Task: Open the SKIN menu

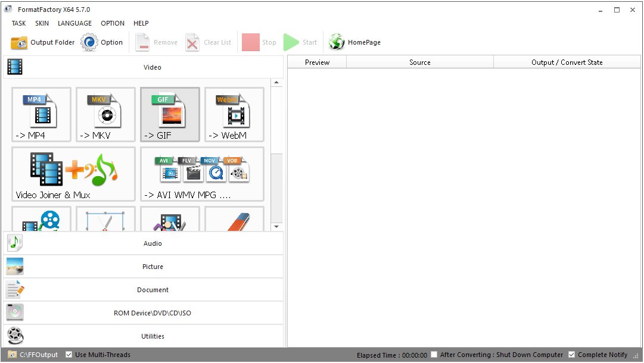Action: pyautogui.click(x=42, y=23)
